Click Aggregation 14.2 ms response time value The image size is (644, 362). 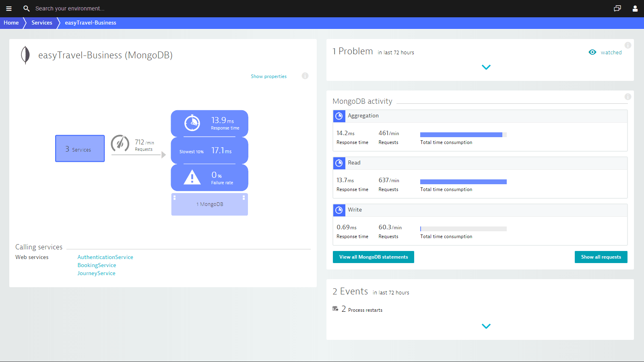[345, 133]
